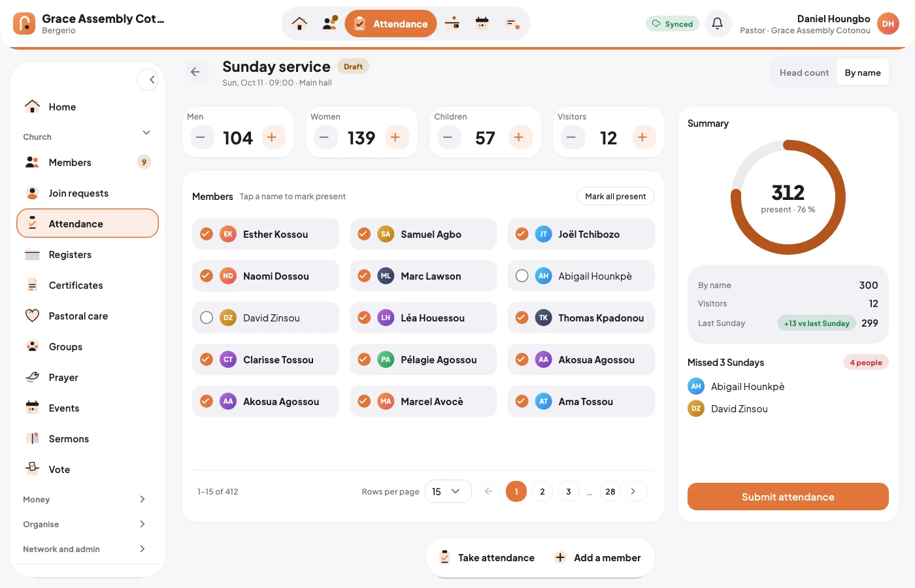The width and height of the screenshot is (915, 588).
Task: Open Prayer from the sidebar
Action: coord(88,378)
